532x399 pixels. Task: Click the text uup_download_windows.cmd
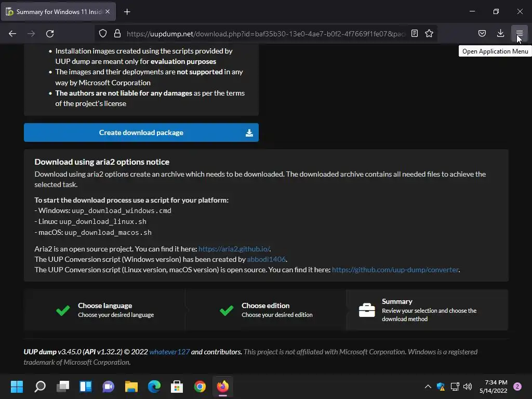[x=122, y=211]
